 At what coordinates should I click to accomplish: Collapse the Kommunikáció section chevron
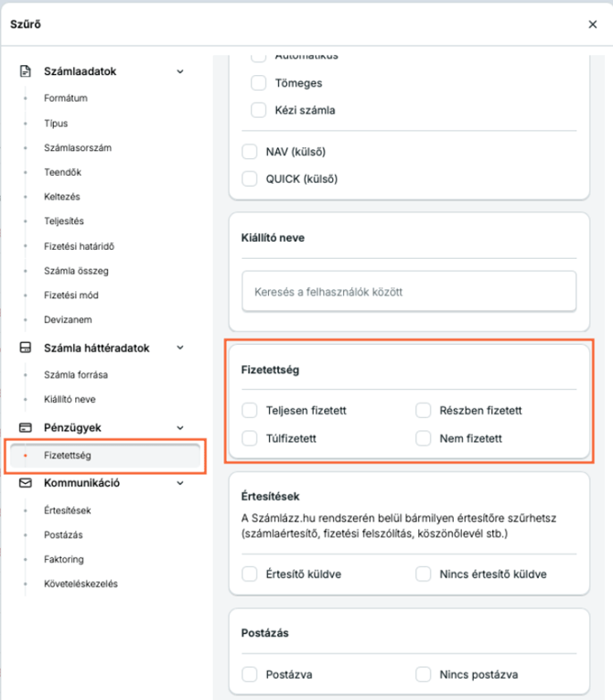click(x=180, y=483)
